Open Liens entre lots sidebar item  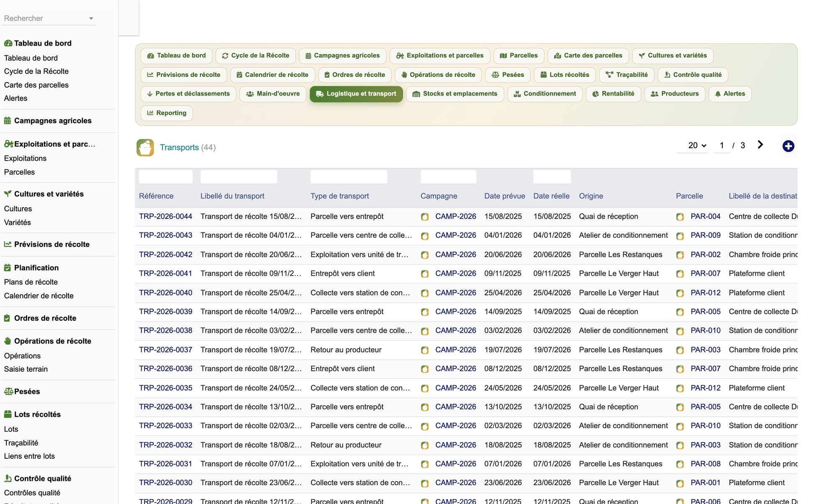[x=29, y=456]
